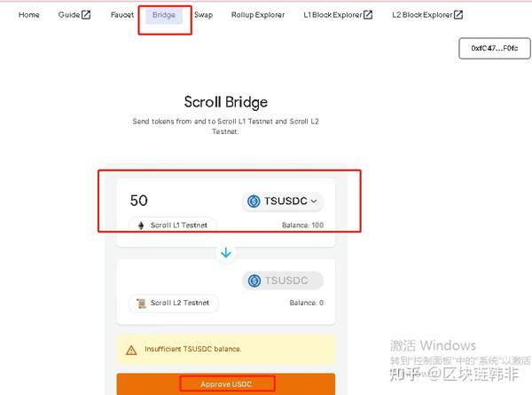
Task: Open the TSUSDC token dropdown
Action: point(283,201)
